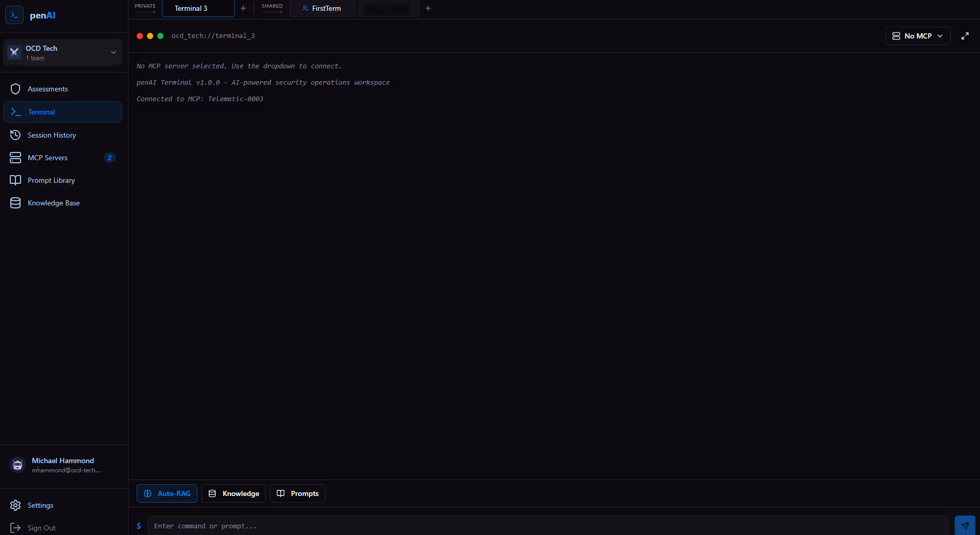The image size is (980, 535).
Task: Click the 'penAI Terminal v1.0.0' line
Action: tap(263, 83)
